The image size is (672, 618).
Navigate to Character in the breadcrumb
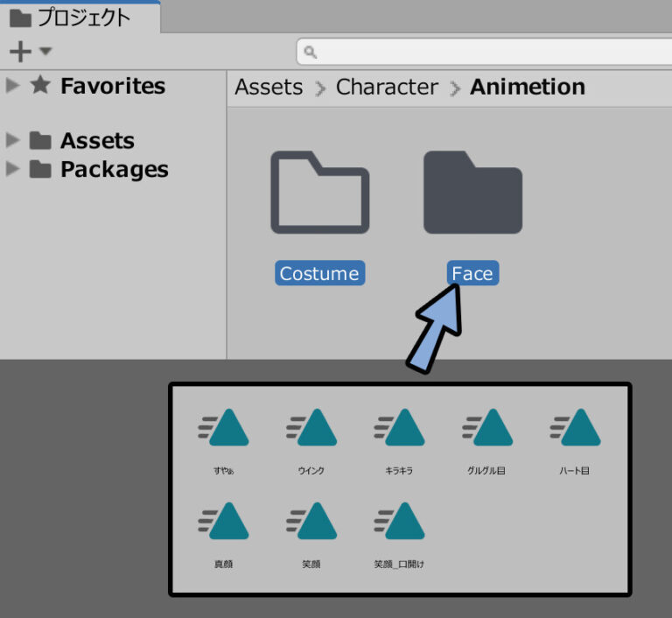[387, 88]
